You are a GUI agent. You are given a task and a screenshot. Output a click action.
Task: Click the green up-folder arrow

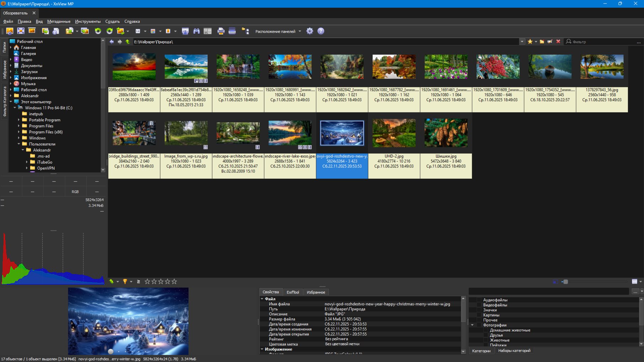[x=128, y=42]
